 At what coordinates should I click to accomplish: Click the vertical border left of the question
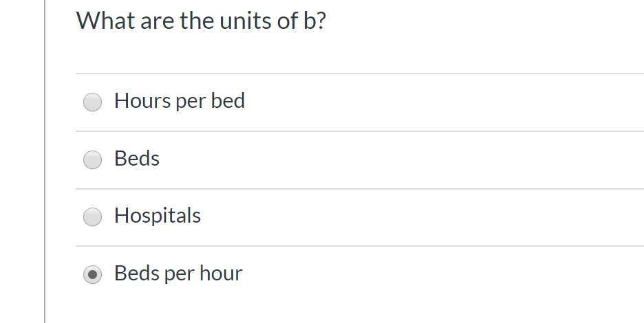[45, 161]
